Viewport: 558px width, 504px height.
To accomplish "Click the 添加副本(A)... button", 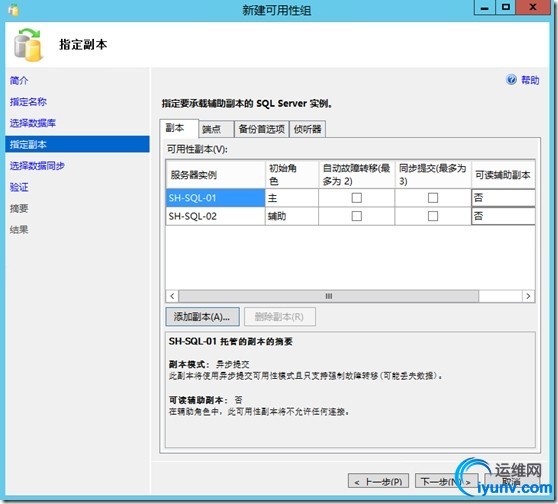I will [x=202, y=317].
